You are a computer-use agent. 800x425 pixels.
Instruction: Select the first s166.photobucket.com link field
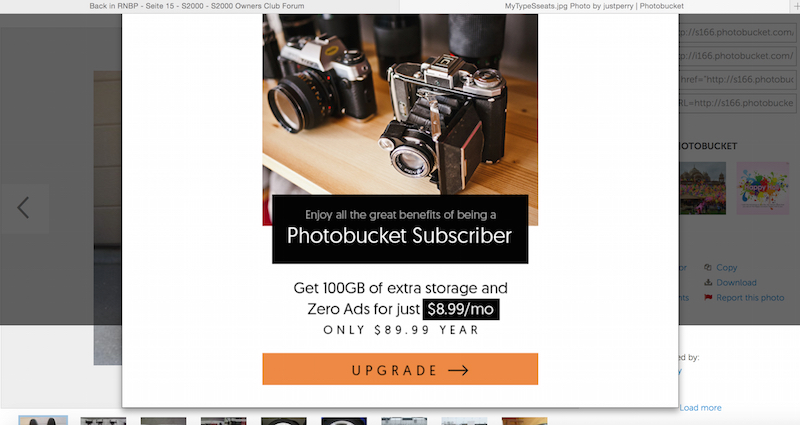[738, 32]
